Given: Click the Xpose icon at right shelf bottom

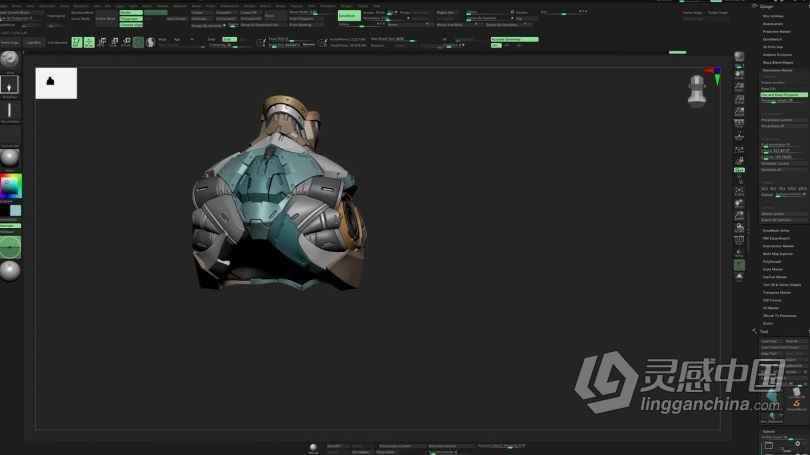Looking at the screenshot, I should [739, 277].
